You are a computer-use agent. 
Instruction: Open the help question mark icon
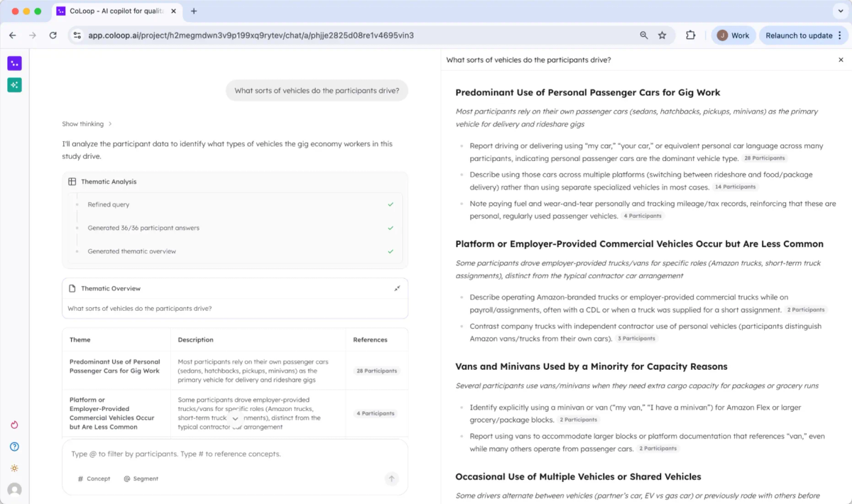tap(14, 447)
